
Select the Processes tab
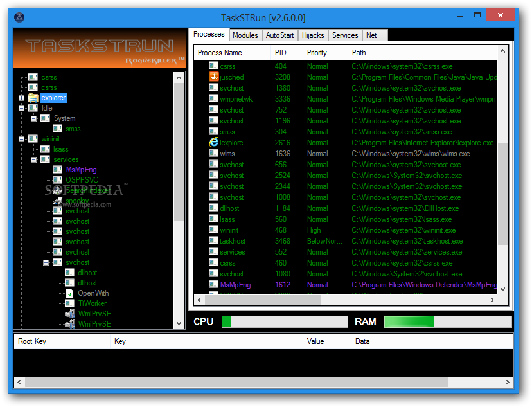pos(209,34)
